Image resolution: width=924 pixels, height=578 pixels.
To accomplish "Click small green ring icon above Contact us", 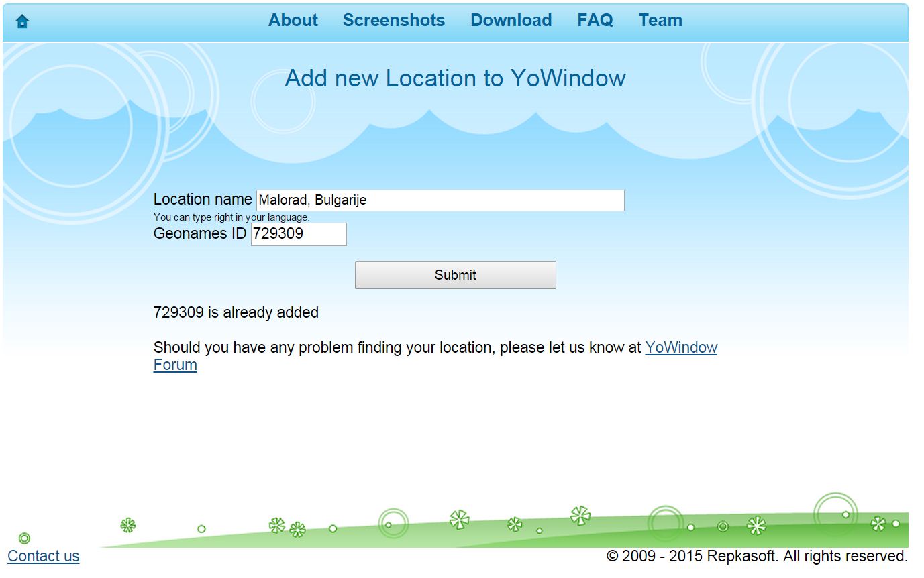I will click(24, 538).
